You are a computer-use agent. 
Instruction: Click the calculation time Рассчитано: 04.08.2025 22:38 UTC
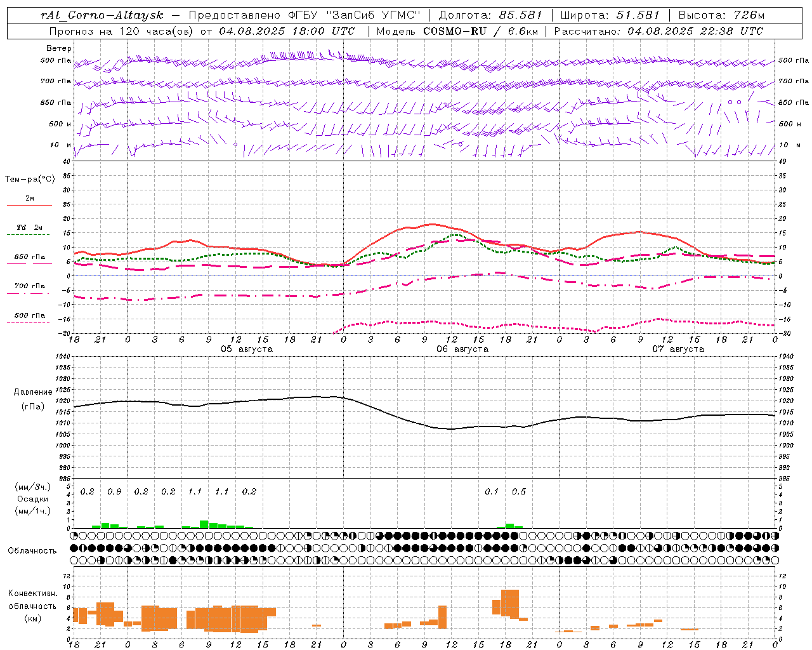658,30
